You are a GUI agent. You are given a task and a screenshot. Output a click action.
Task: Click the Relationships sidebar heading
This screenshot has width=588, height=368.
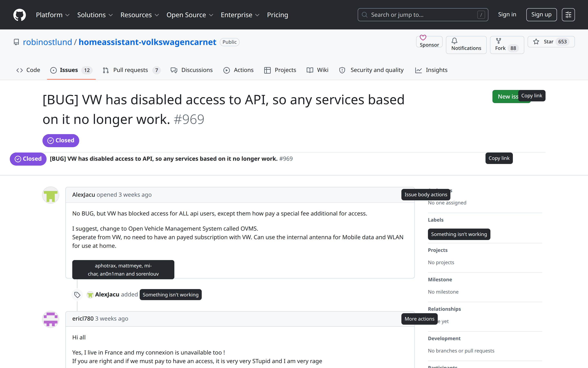pos(444,309)
